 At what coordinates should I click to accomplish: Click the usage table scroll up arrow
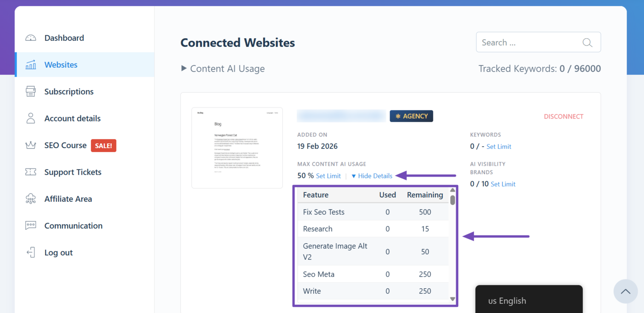pyautogui.click(x=453, y=190)
